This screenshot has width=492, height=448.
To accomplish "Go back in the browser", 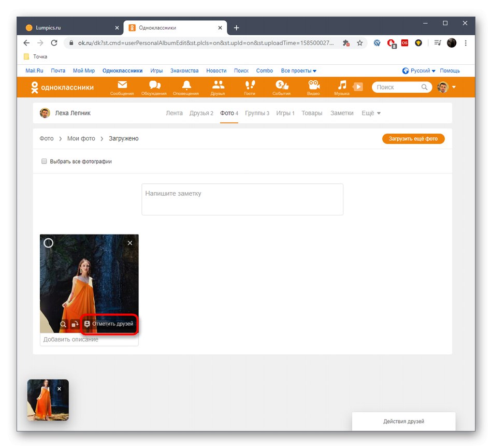I will (x=26, y=43).
